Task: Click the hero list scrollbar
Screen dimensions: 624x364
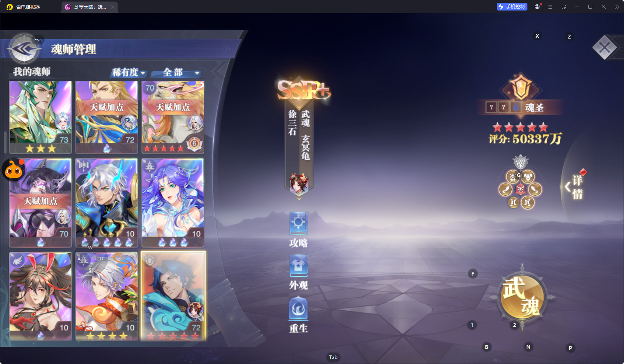Action: (5, 142)
